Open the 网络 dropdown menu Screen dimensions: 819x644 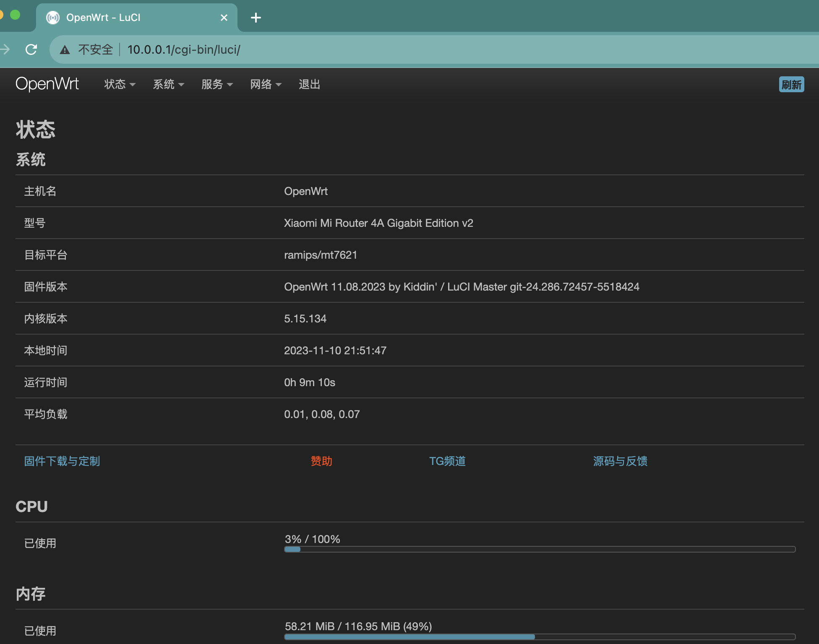(266, 84)
